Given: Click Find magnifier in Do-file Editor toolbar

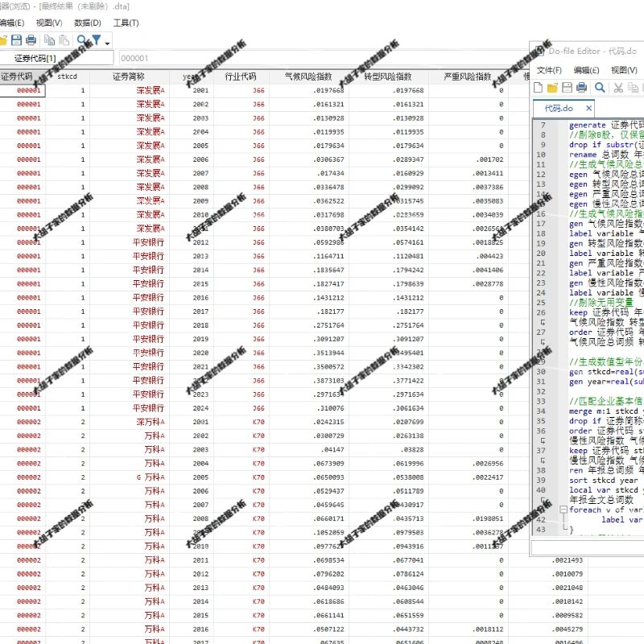Looking at the screenshot, I should [600, 88].
